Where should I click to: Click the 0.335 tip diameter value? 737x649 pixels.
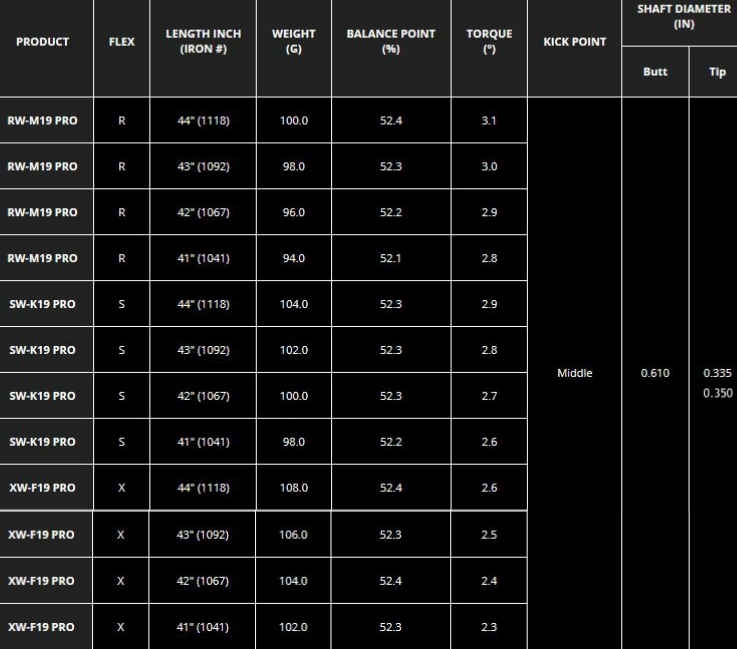pyautogui.click(x=717, y=373)
